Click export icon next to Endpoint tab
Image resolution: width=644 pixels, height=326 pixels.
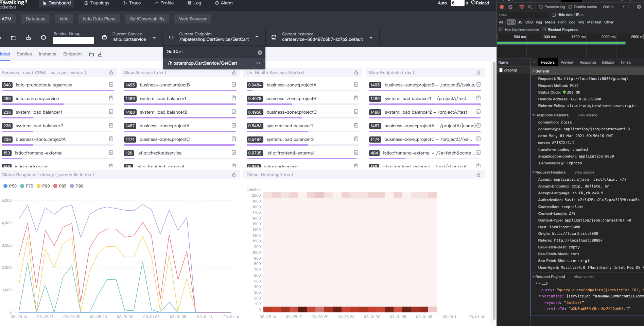point(100,54)
